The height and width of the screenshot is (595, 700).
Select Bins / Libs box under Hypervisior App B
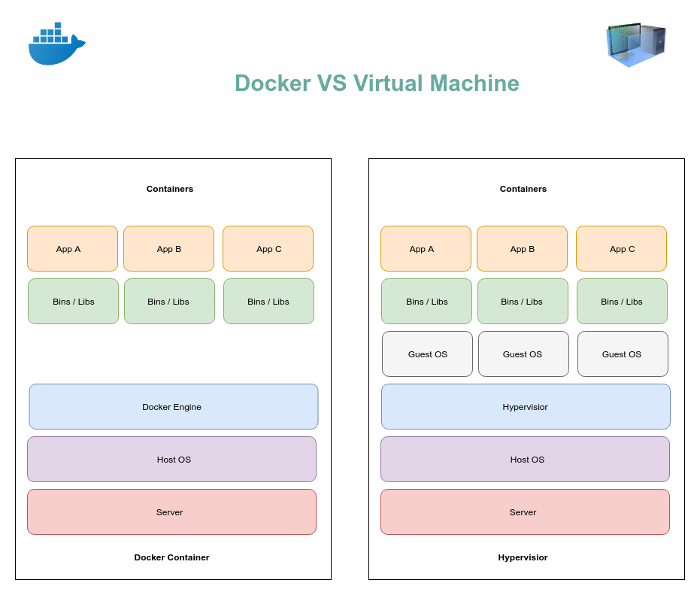coord(523,302)
